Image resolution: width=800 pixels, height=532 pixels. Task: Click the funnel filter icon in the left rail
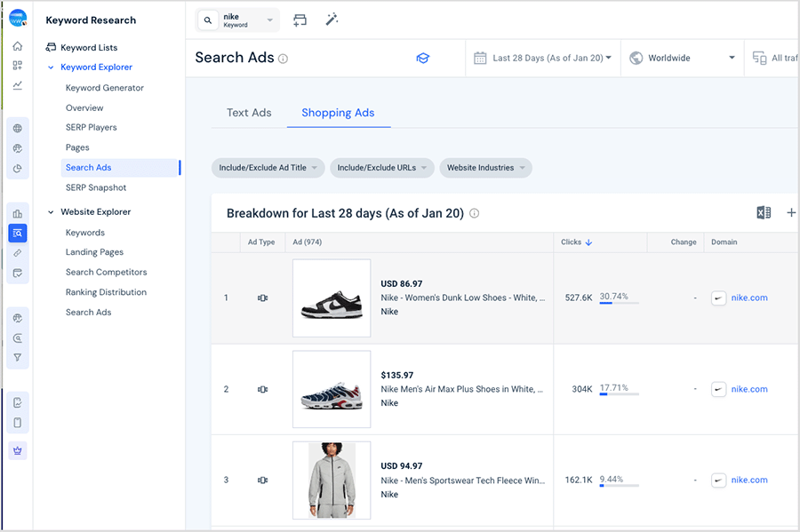[x=18, y=358]
